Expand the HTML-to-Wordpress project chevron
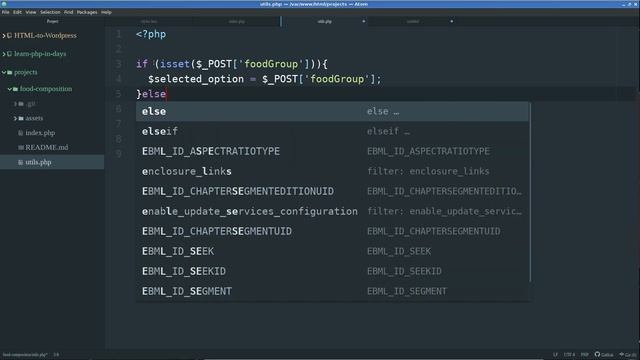640x360 pixels. tap(4, 36)
